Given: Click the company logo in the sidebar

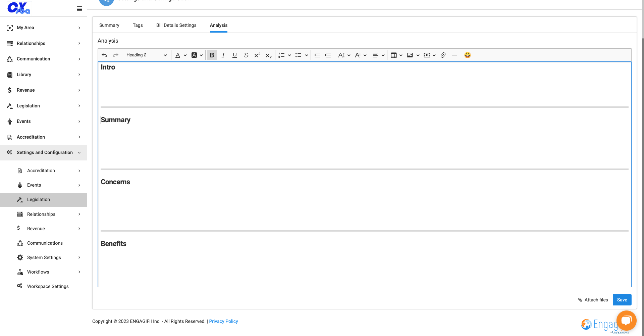Looking at the screenshot, I should pyautogui.click(x=19, y=8).
